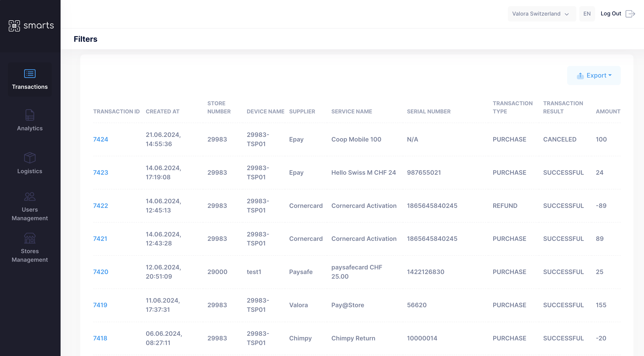Open transaction 7419 details
The image size is (644, 356).
click(100, 305)
